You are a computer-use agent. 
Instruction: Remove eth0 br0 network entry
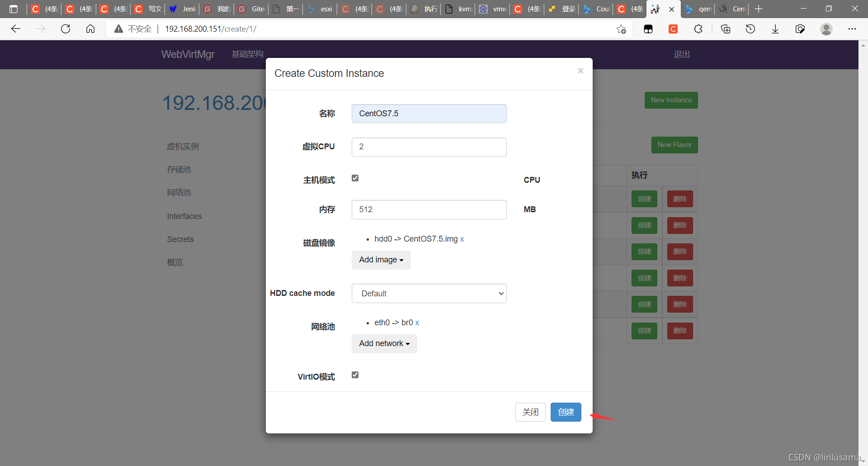417,323
